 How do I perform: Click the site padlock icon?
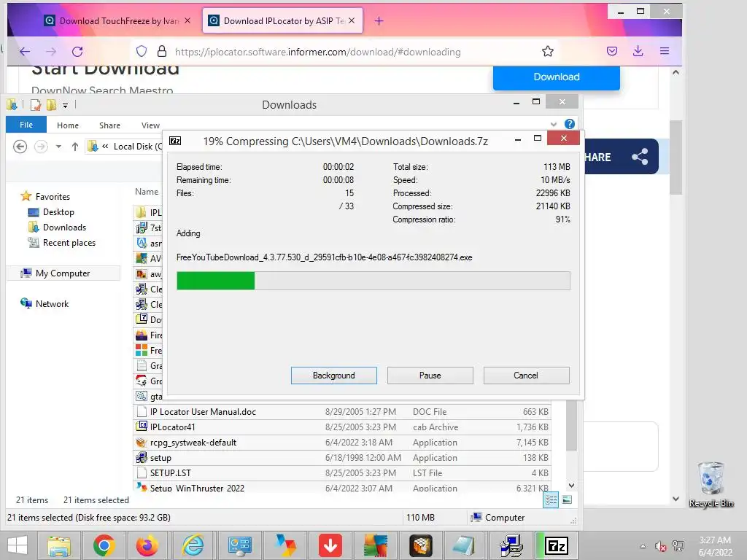coord(162,52)
